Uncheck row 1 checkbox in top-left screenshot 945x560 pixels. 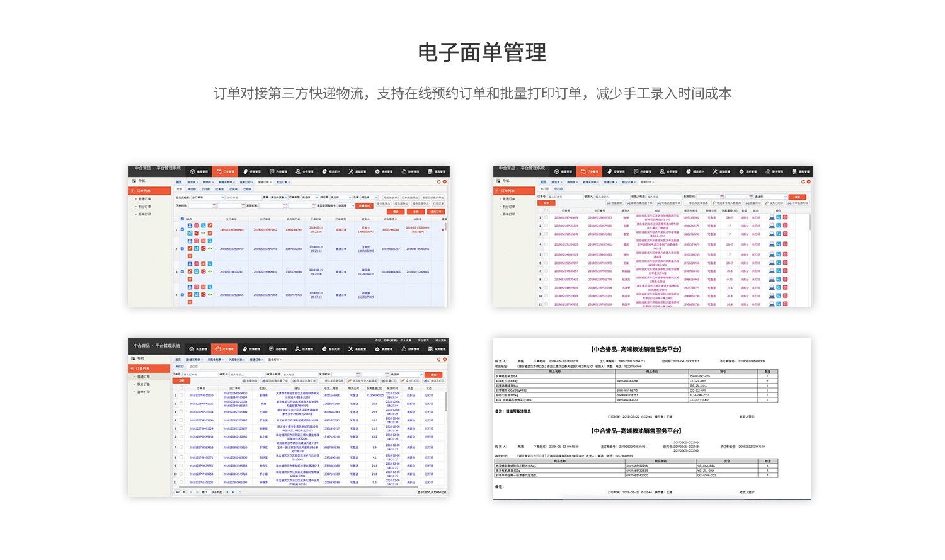click(x=182, y=229)
